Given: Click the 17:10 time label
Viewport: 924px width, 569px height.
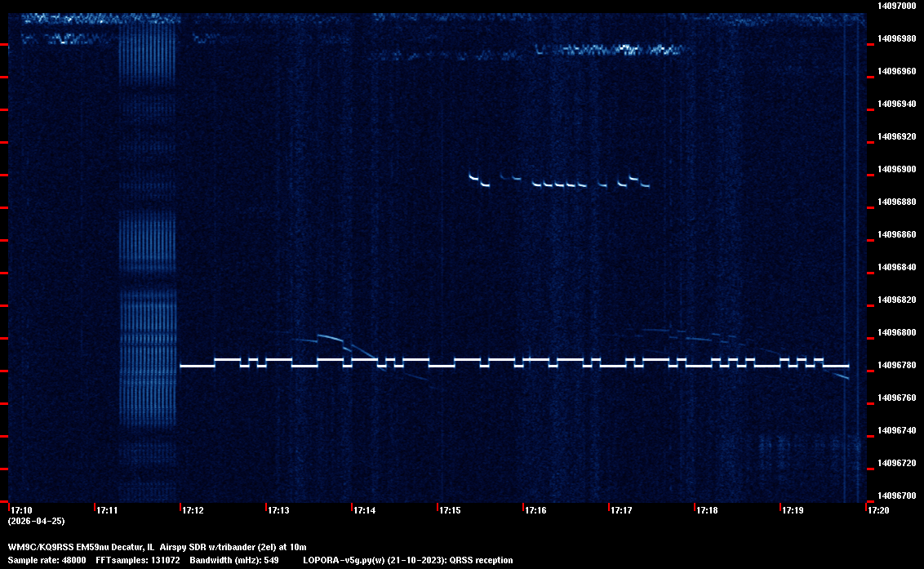Looking at the screenshot, I should coord(21,511).
